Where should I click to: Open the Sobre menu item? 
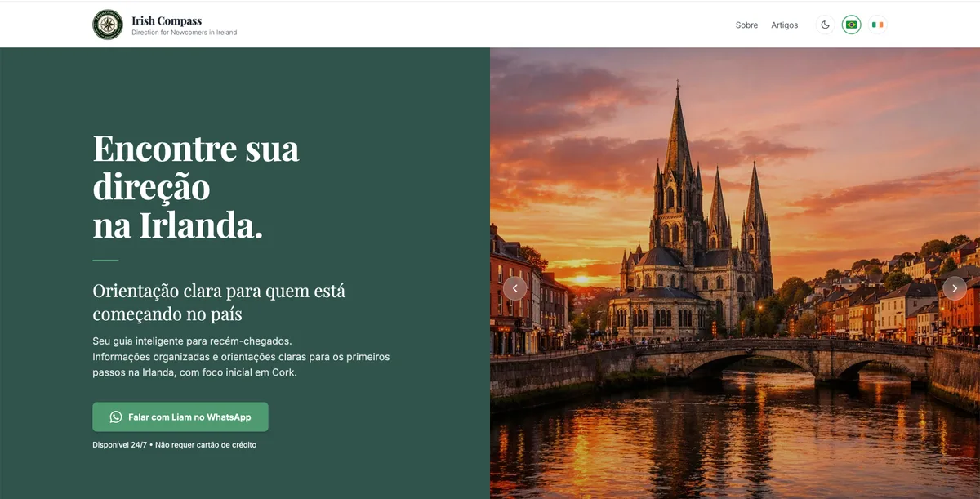tap(746, 25)
